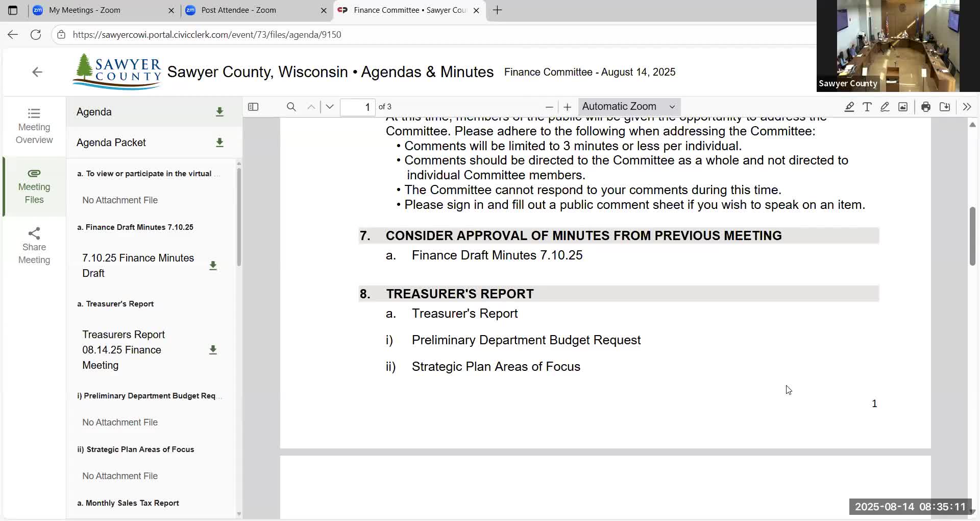Close the Post Attendee - Zoom tab
This screenshot has height=521, width=980.
pyautogui.click(x=324, y=10)
